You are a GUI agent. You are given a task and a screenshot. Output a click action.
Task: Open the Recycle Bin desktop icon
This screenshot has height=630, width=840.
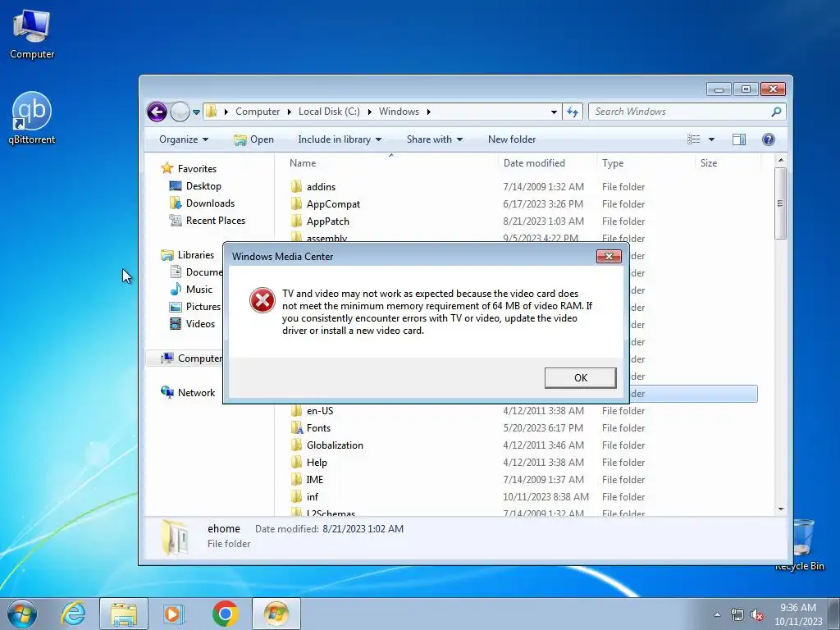(801, 544)
